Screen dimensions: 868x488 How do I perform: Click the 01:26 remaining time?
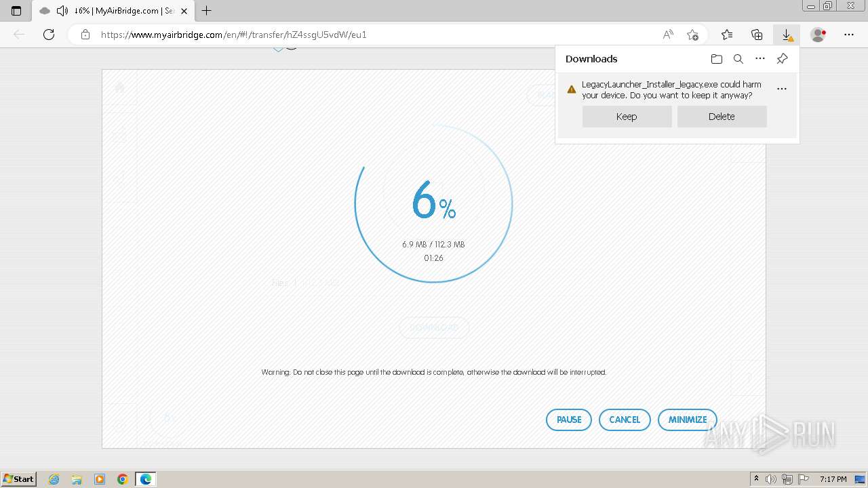[433, 258]
